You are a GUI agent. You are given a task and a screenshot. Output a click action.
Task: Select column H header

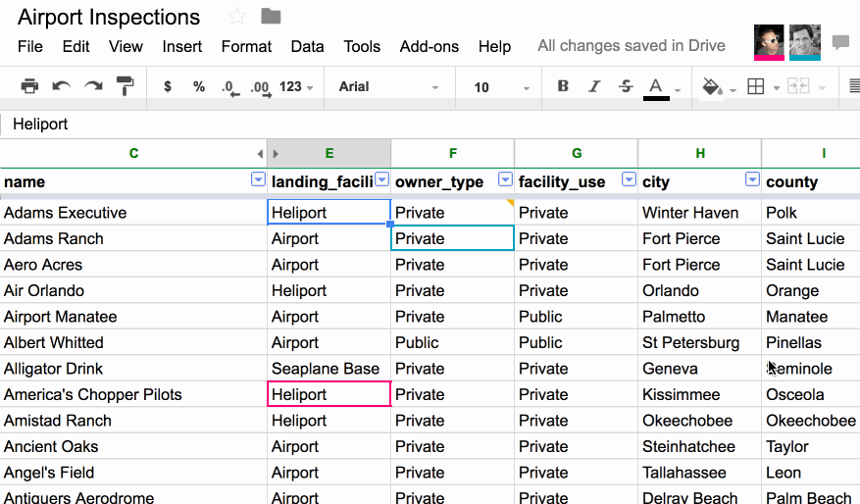click(700, 154)
